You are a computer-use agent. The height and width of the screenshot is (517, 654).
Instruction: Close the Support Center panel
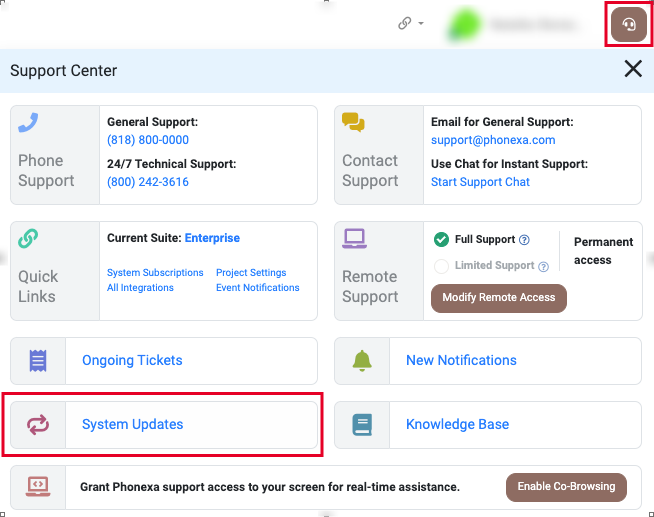633,69
